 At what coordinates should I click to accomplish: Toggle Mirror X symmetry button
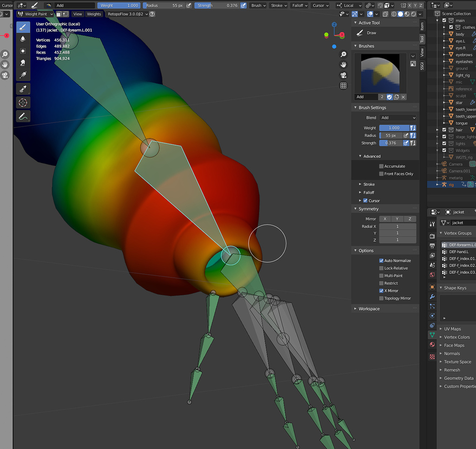tap(385, 219)
